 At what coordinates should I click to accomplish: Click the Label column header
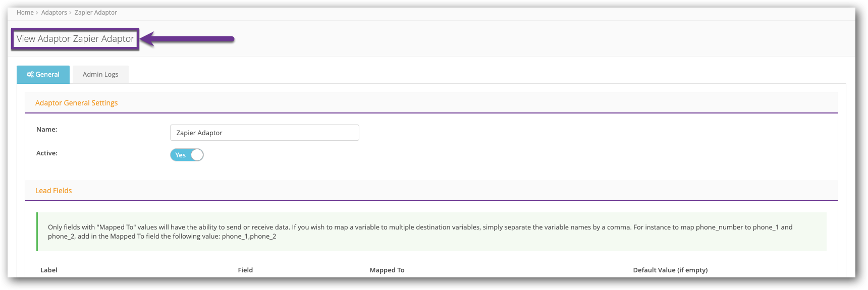click(x=49, y=270)
